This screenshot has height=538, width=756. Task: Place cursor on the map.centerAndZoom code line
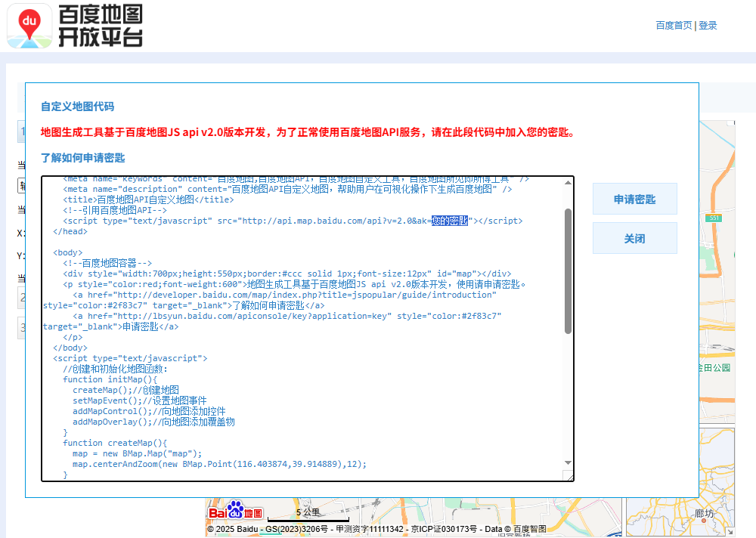[219, 464]
